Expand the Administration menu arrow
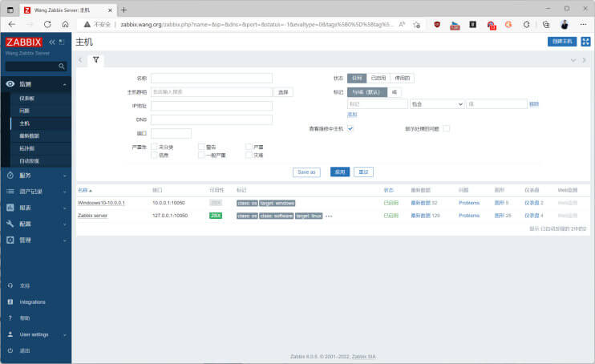Image resolution: width=595 pixels, height=364 pixels. (64, 241)
